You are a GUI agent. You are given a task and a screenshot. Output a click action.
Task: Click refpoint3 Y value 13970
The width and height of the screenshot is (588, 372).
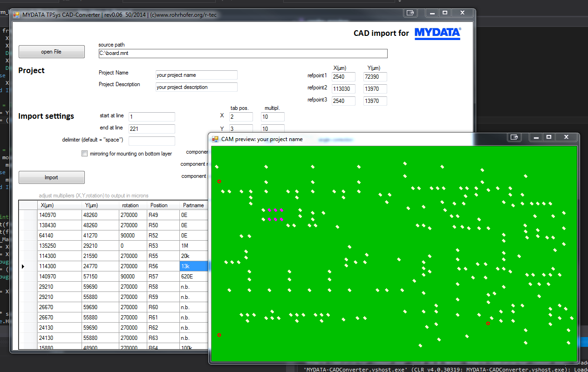(x=375, y=101)
